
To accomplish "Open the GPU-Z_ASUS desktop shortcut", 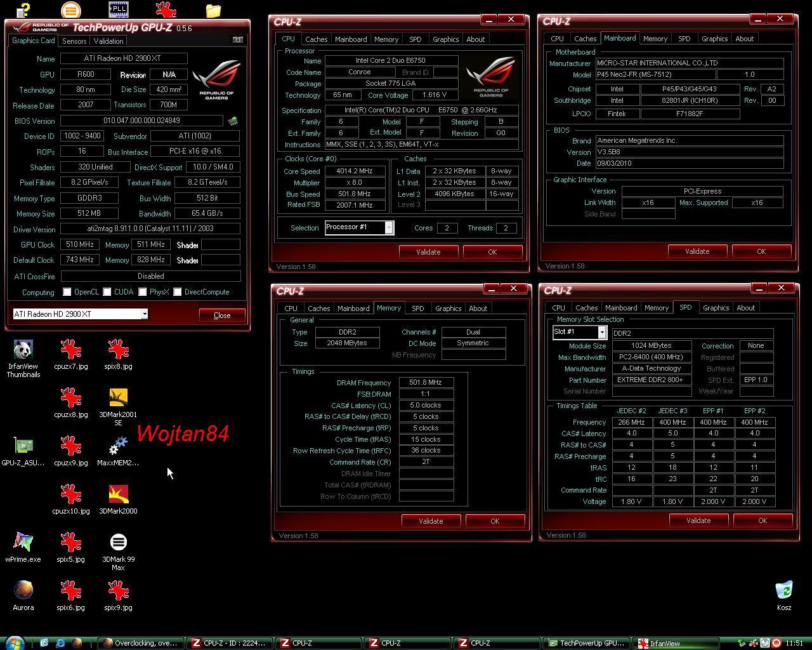I will [x=23, y=451].
